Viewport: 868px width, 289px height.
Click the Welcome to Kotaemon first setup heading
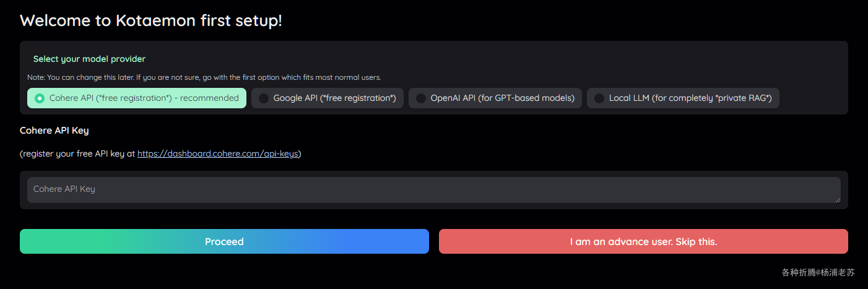click(x=151, y=20)
